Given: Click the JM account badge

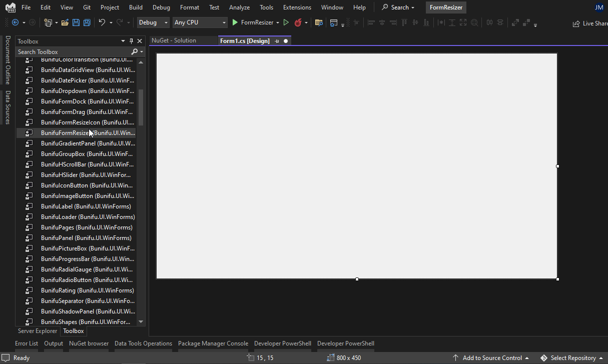Looking at the screenshot, I should tap(599, 7).
